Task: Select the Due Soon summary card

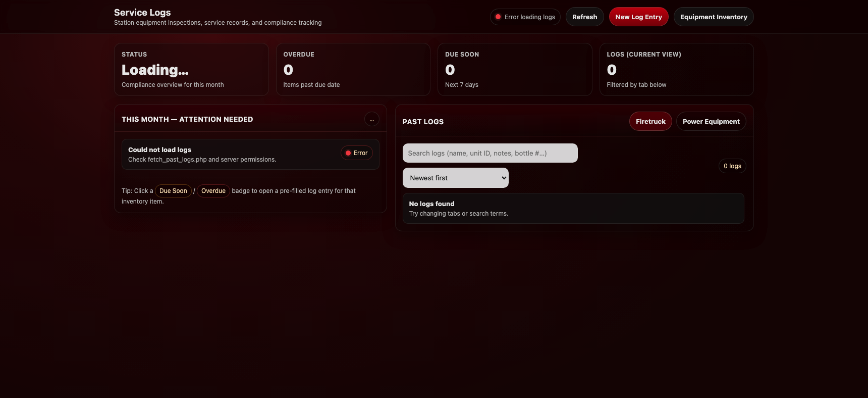Action: (x=514, y=69)
